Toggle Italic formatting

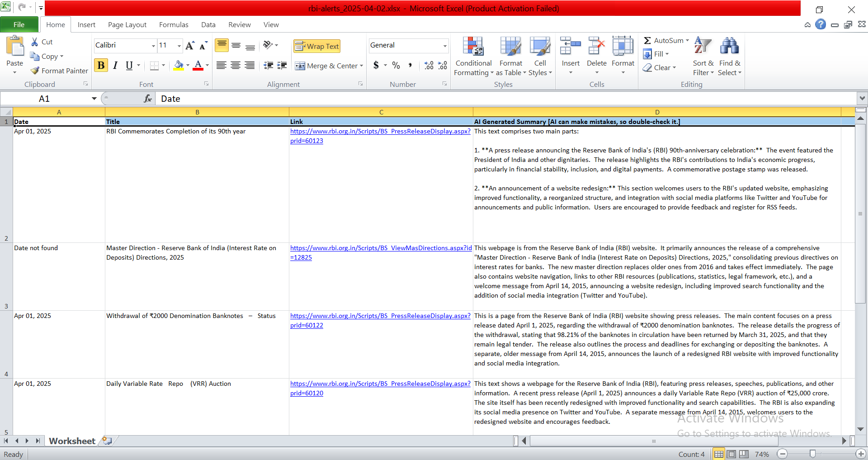pos(115,66)
